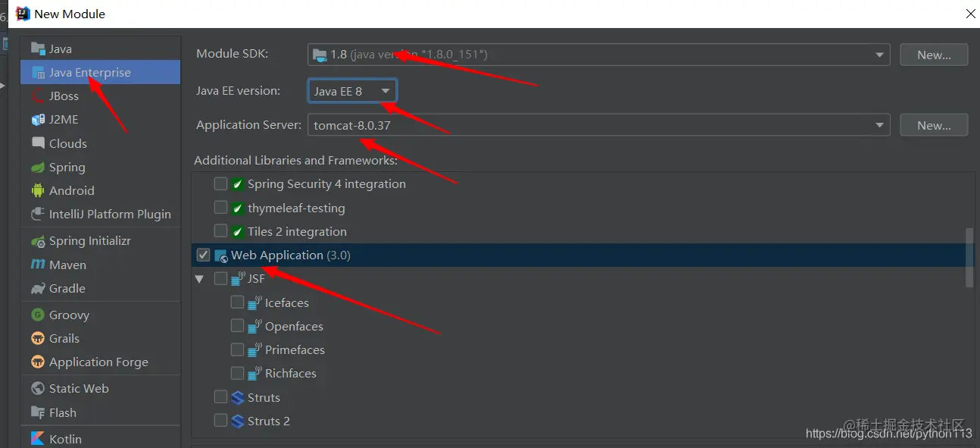Viewport: 980px width, 448px height.
Task: Select Kotlin module type
Action: (x=101, y=438)
